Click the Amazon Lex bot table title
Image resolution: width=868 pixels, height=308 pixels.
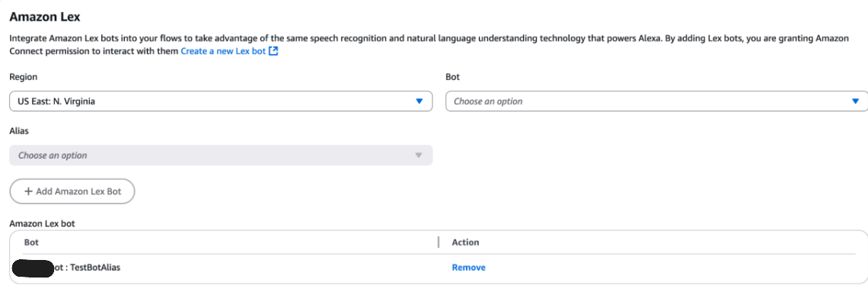(x=42, y=223)
